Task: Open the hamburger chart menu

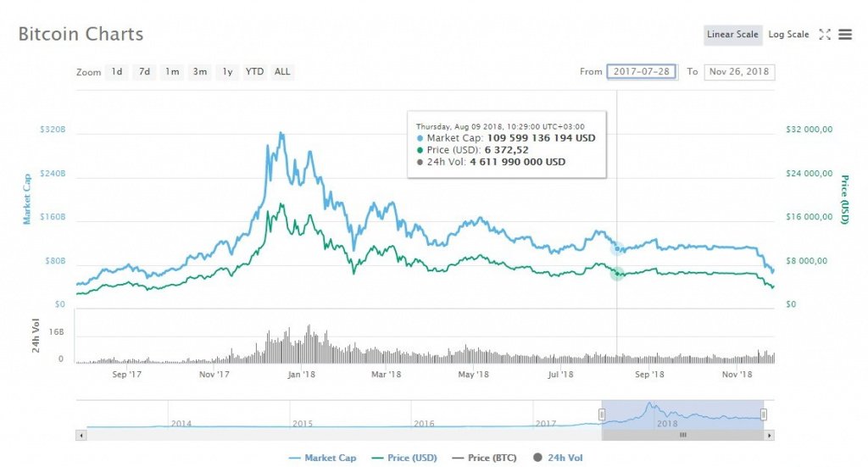Action: (x=845, y=35)
